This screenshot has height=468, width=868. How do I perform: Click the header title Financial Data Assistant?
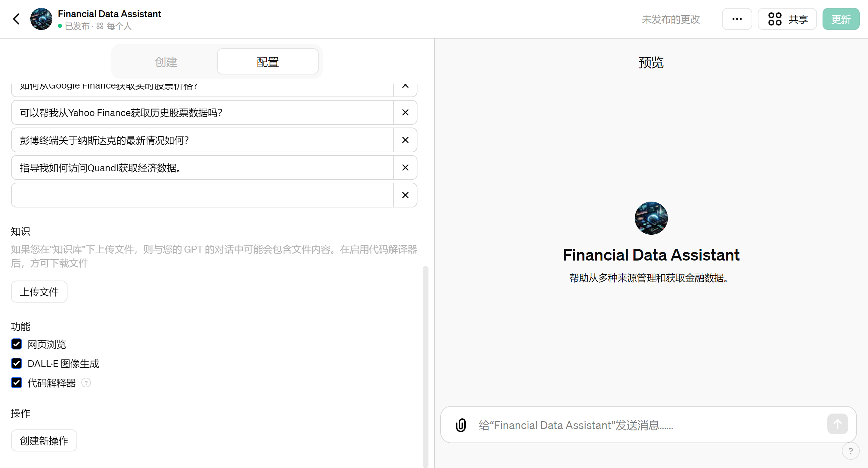point(110,14)
